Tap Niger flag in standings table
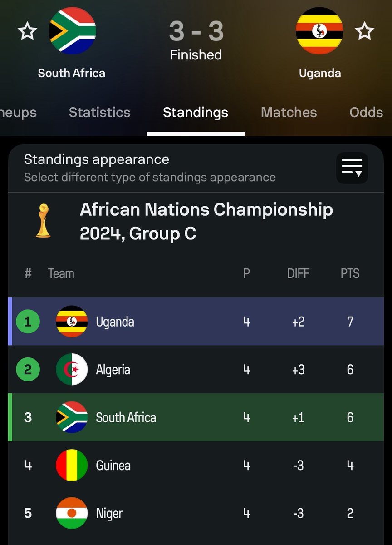This screenshot has height=545, width=392. pyautogui.click(x=72, y=513)
